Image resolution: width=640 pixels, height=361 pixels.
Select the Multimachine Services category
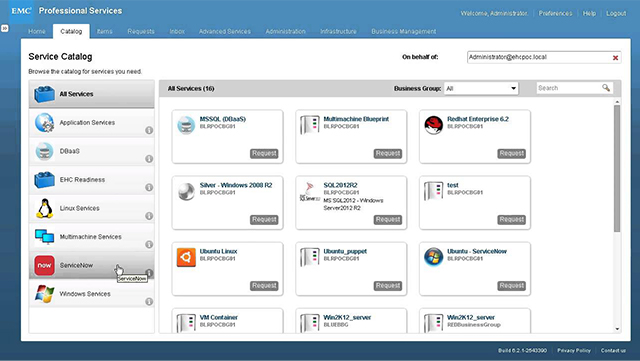tap(91, 237)
